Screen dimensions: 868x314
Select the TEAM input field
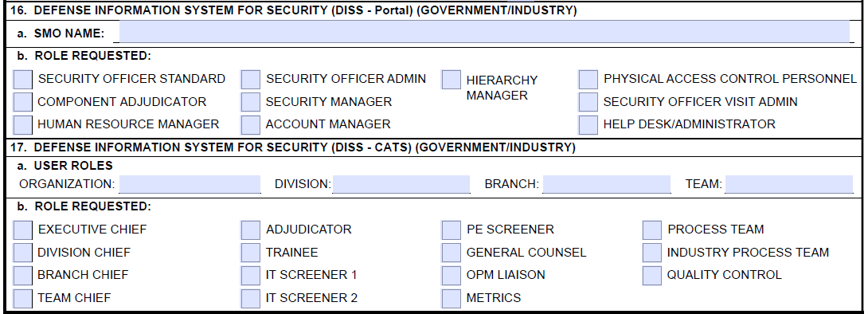[x=789, y=184]
